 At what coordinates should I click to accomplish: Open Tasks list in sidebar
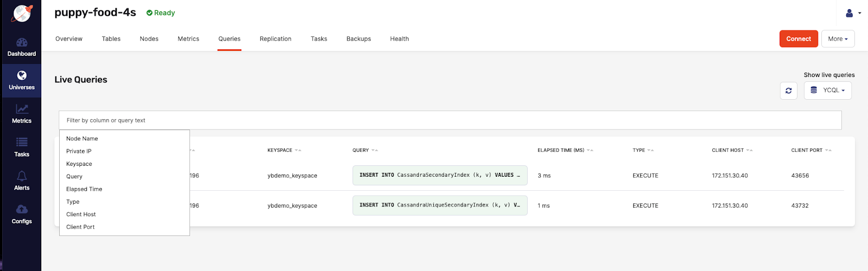(22, 147)
